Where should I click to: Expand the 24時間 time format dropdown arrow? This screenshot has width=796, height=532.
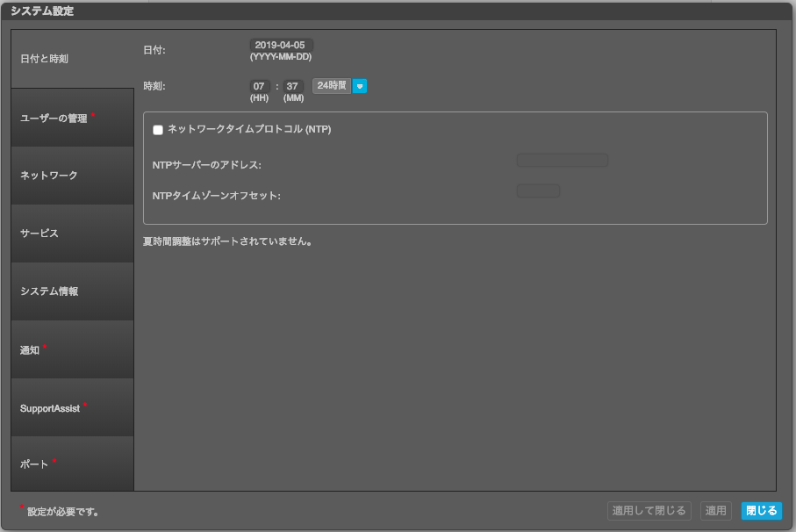pos(360,86)
